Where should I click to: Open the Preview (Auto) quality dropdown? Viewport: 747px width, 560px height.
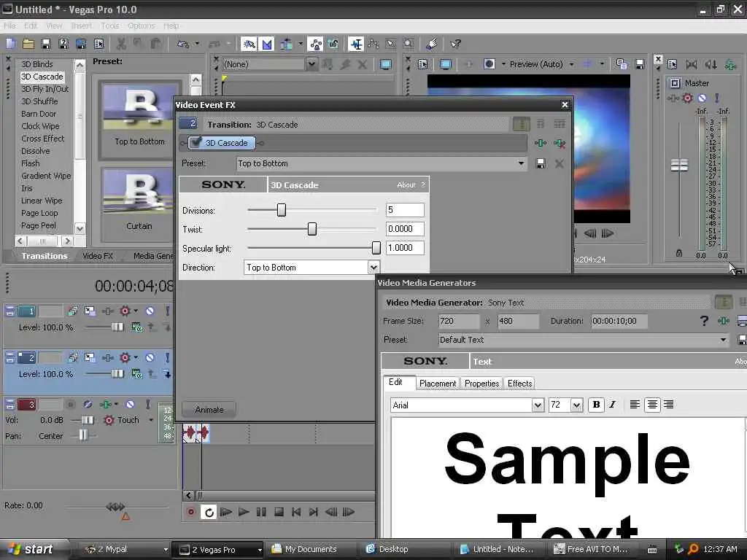tap(571, 64)
